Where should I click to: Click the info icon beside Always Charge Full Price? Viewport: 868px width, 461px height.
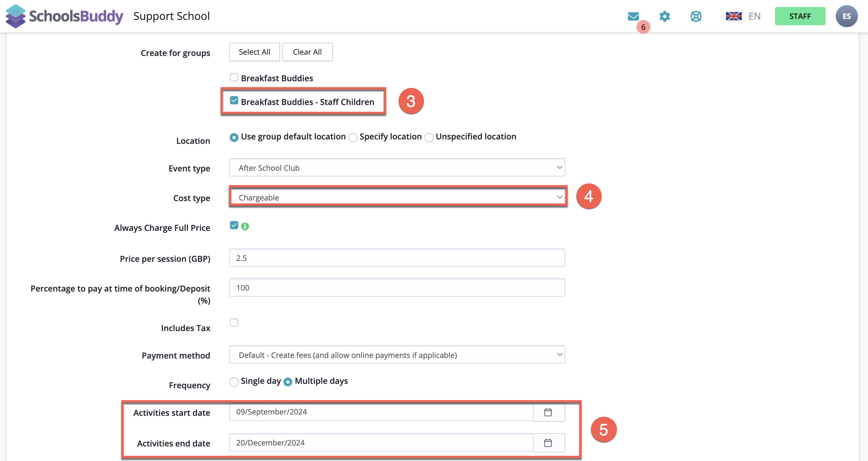point(245,226)
